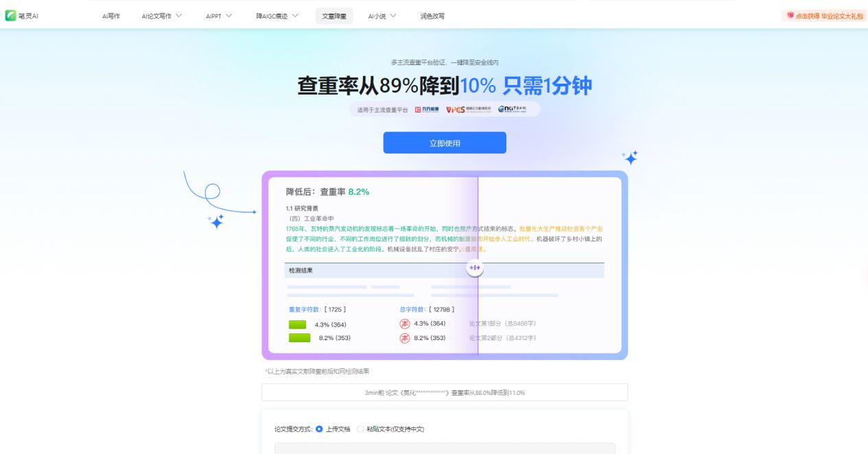This screenshot has height=454, width=868.
Task: Click the 论文第1部分 (总8486字) text
Action: [502, 324]
